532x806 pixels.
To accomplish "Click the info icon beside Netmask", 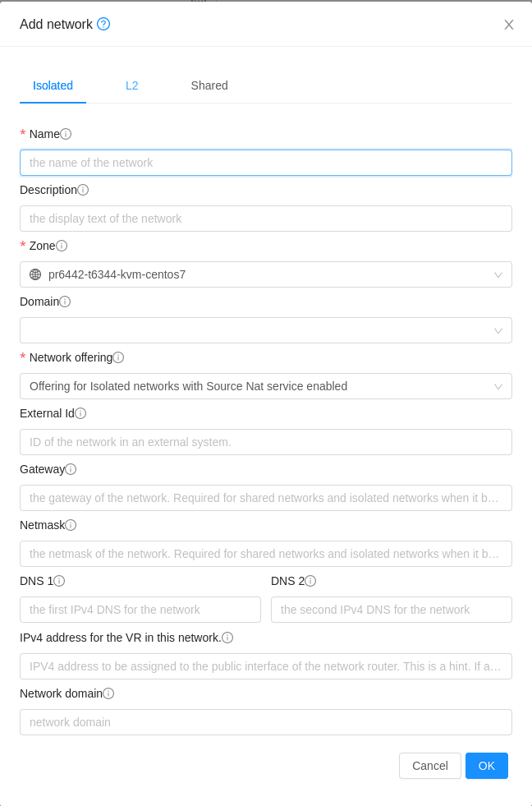I will click(x=71, y=525).
